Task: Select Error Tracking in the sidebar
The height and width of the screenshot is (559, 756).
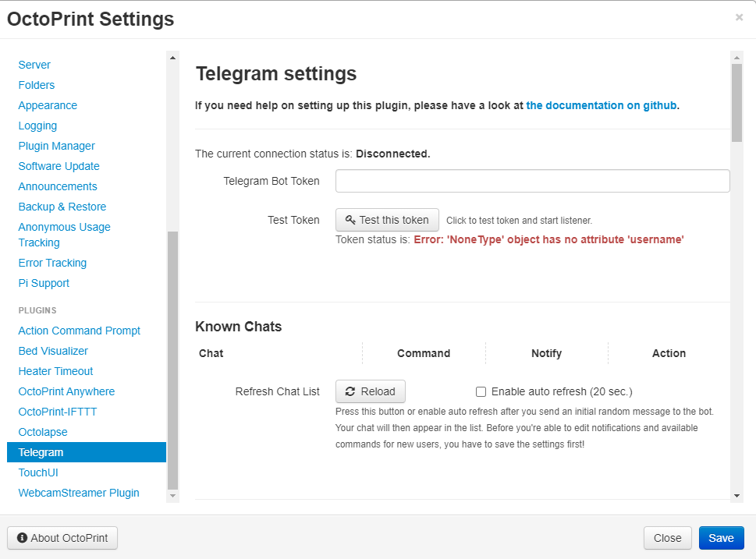Action: click(x=52, y=263)
